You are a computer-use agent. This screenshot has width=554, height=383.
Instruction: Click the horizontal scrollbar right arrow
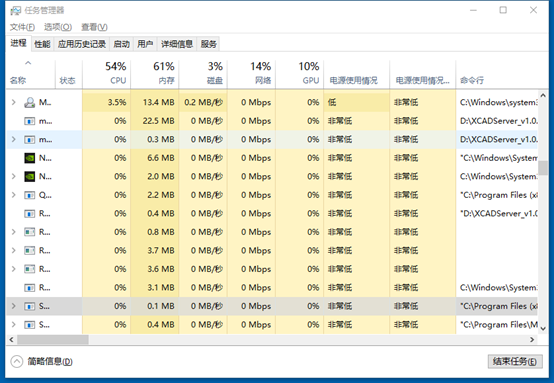point(532,340)
